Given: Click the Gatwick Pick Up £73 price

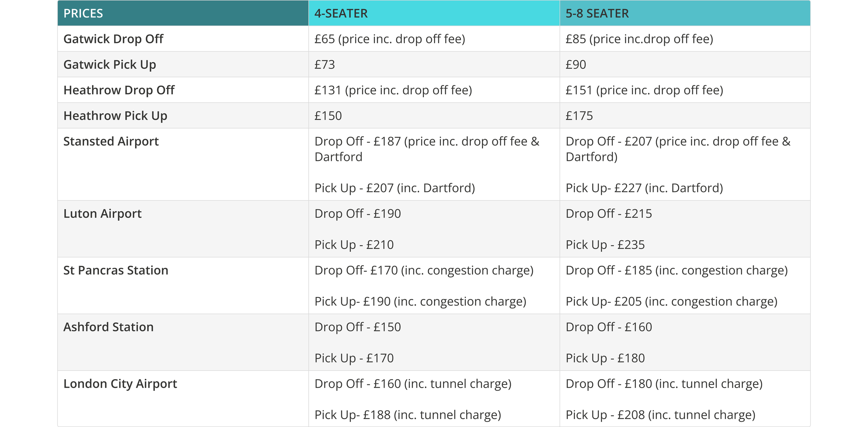Looking at the screenshot, I should [325, 65].
